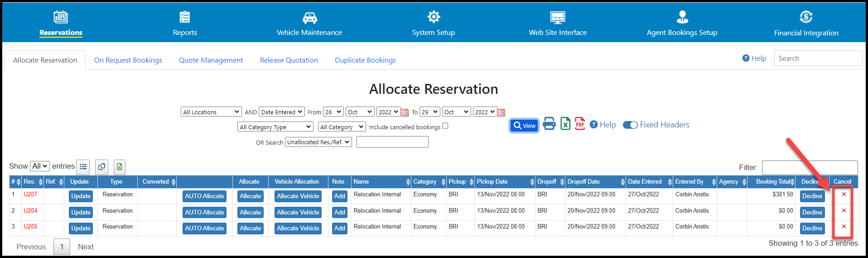This screenshot has height=258, width=868.
Task: Open reservation number U207 link
Action: (x=30, y=194)
